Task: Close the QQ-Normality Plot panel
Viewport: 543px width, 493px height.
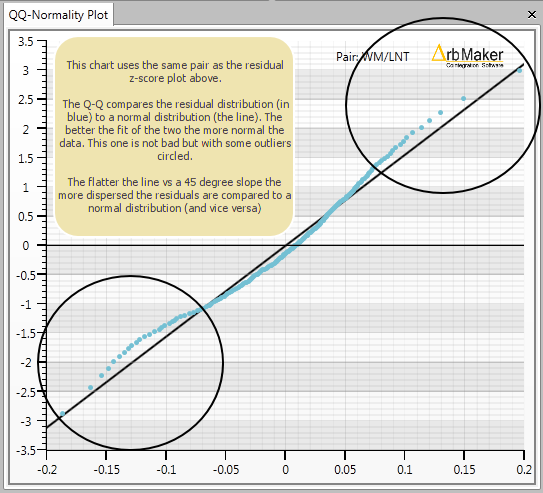Action: (x=532, y=15)
